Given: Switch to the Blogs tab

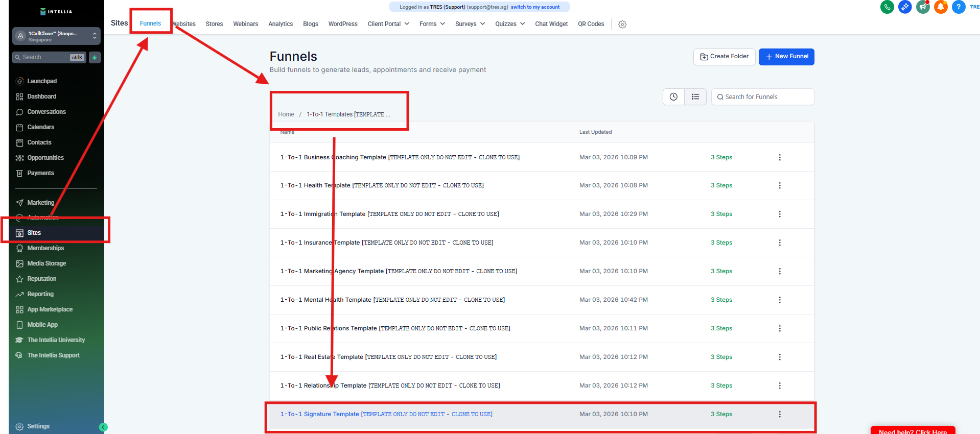Looking at the screenshot, I should click(311, 24).
